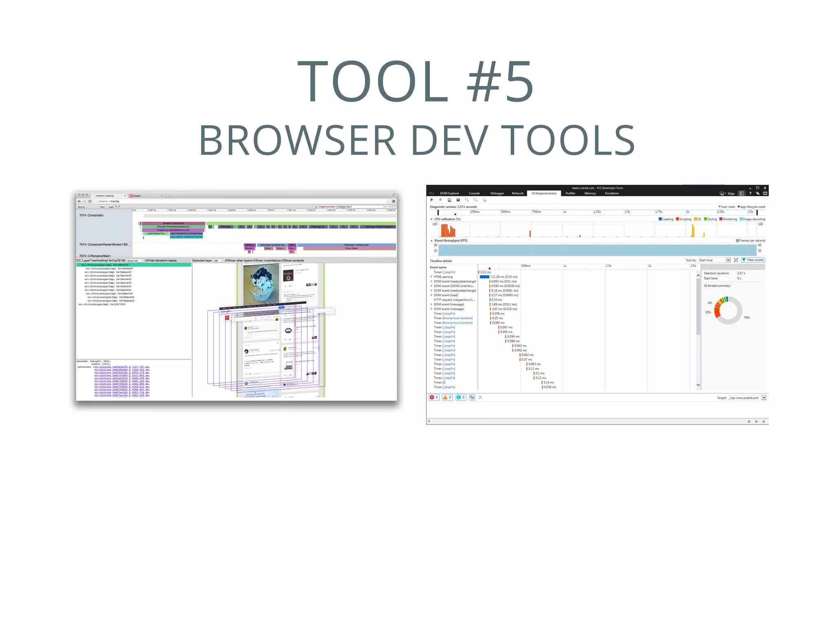Click the import session icon
Screen dimensions: 834x644
click(x=449, y=200)
